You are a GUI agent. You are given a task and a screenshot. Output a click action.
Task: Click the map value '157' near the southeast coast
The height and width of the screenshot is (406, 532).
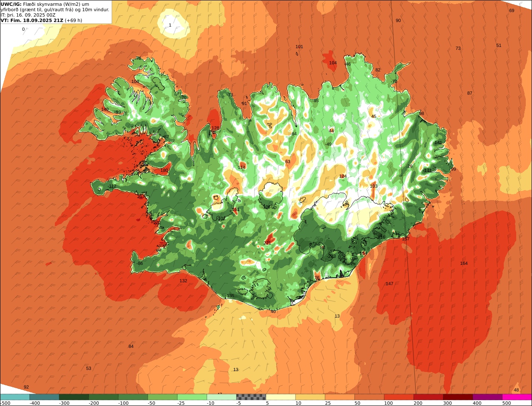tap(406, 239)
